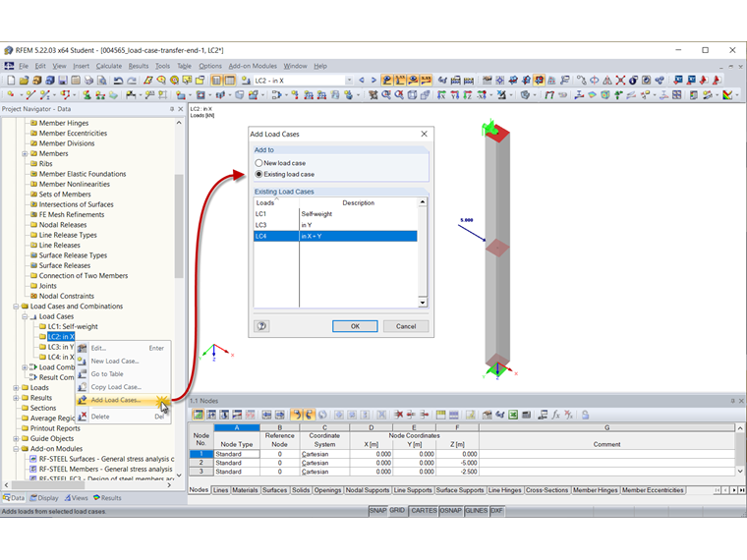This screenshot has width=747, height=560.
Task: Click the New file toolbar icon
Action: (11, 80)
